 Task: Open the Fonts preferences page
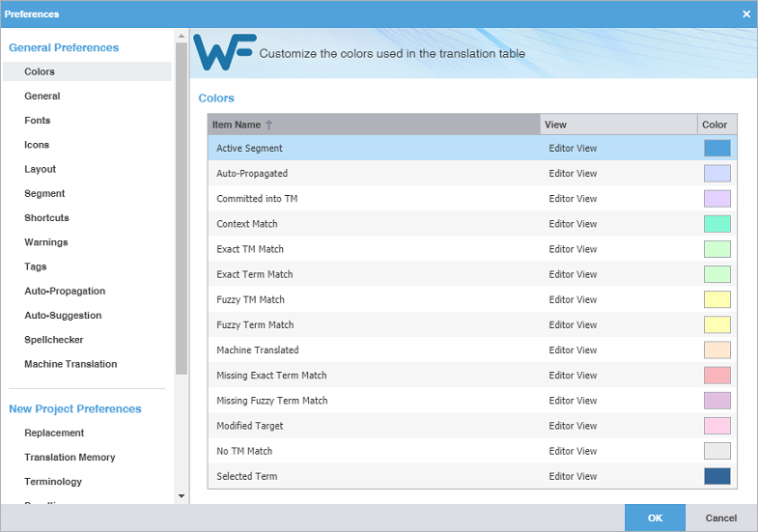(38, 121)
